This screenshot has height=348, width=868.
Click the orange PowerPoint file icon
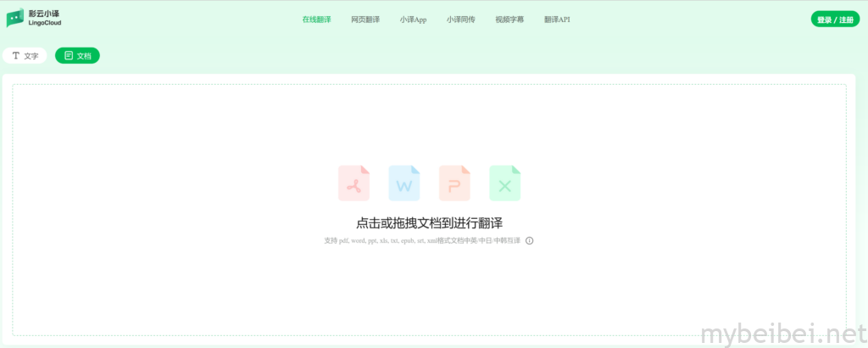[454, 183]
